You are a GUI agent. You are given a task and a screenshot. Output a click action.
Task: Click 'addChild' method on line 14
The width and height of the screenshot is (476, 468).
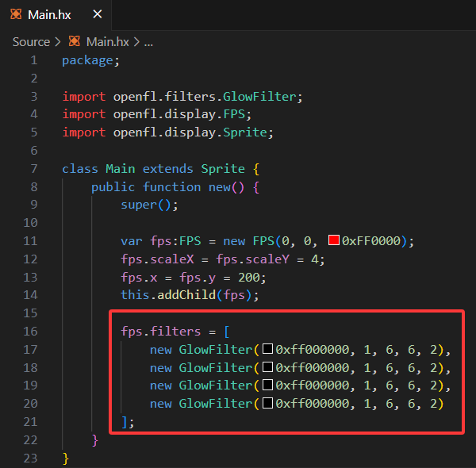click(186, 295)
